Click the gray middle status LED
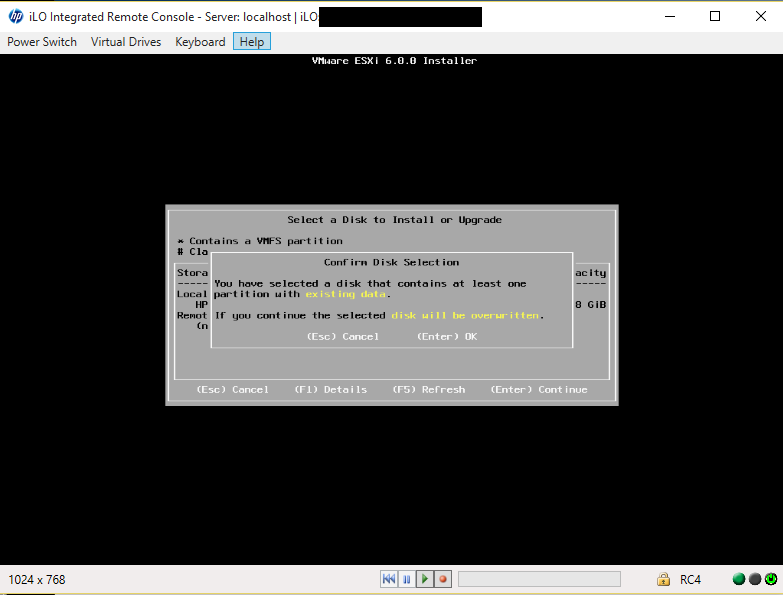The height and width of the screenshot is (595, 783). click(x=755, y=579)
